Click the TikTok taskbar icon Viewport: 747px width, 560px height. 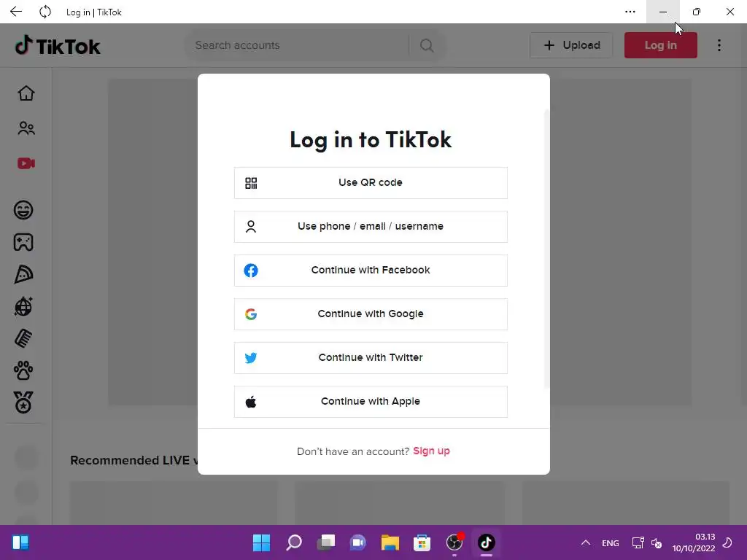(486, 542)
